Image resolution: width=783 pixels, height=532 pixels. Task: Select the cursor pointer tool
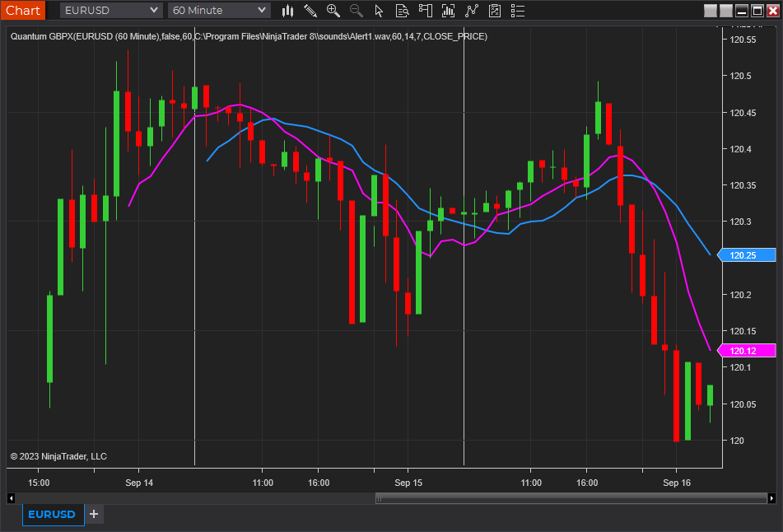379,11
